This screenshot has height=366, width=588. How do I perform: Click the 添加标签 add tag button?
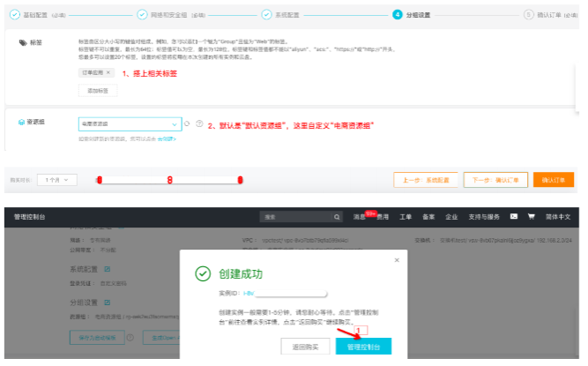click(x=98, y=91)
